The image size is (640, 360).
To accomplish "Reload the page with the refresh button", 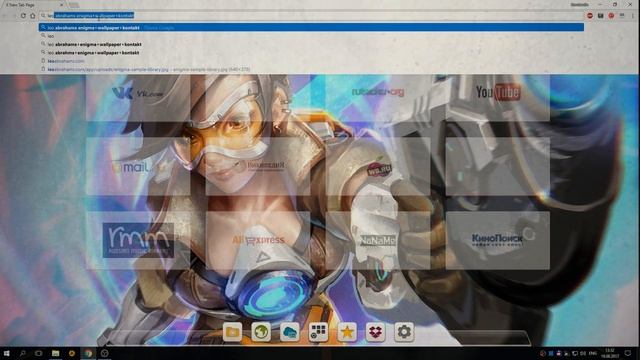I will coord(23,16).
